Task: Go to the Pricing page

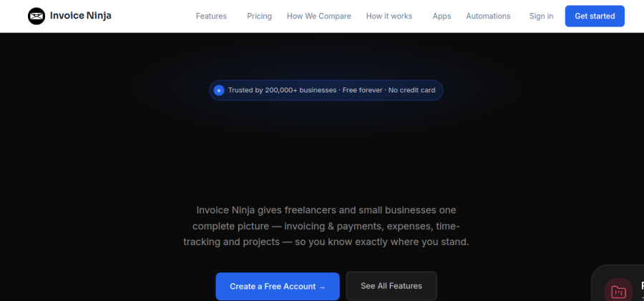Action: point(259,16)
